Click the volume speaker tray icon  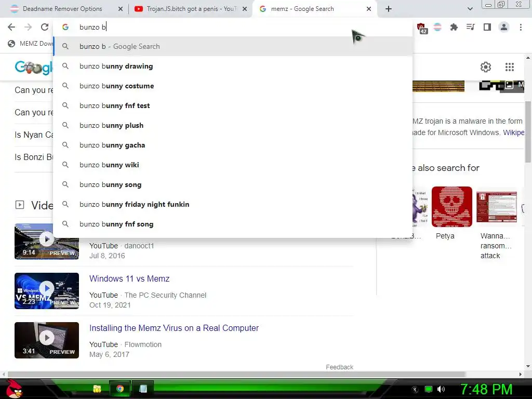point(441,389)
